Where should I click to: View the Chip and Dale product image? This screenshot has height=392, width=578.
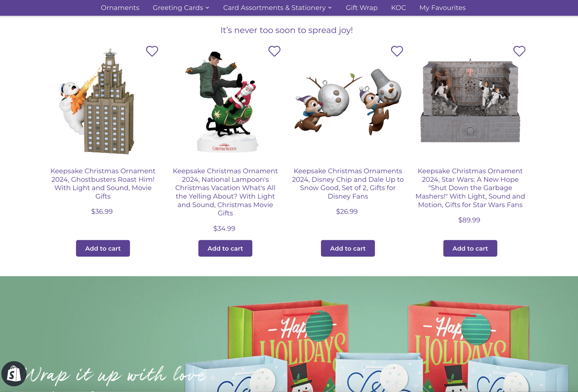348,102
